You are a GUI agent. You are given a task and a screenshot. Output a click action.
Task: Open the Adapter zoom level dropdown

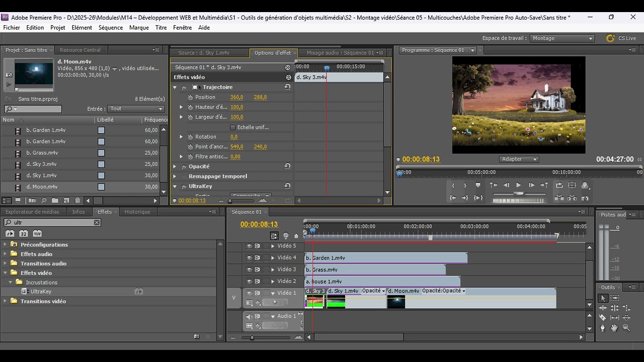tap(519, 159)
